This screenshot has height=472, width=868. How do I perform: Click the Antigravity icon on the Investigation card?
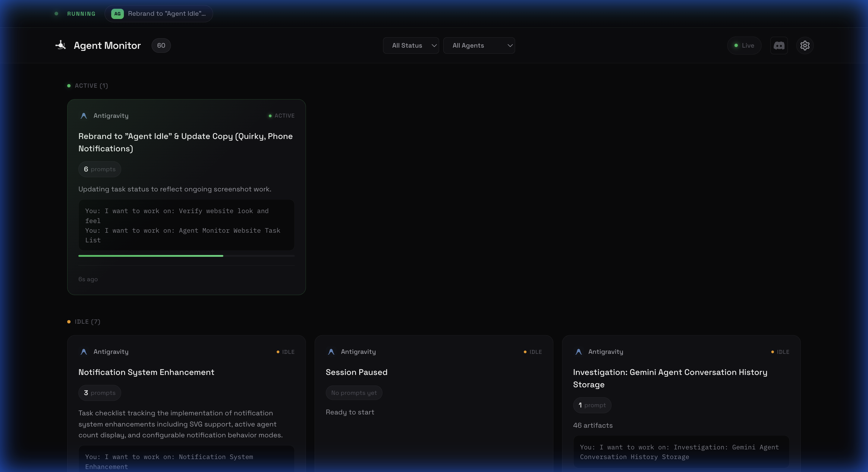click(578, 352)
